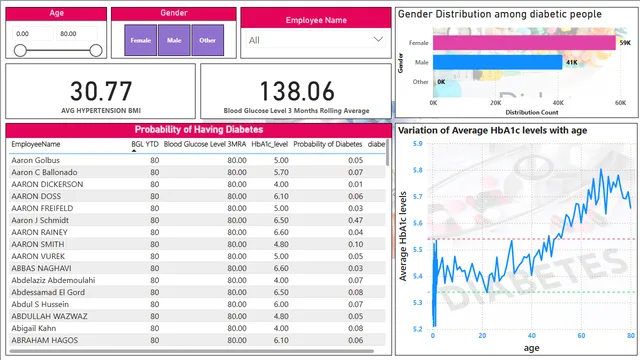Click the partially visible diabe column header

click(376, 144)
